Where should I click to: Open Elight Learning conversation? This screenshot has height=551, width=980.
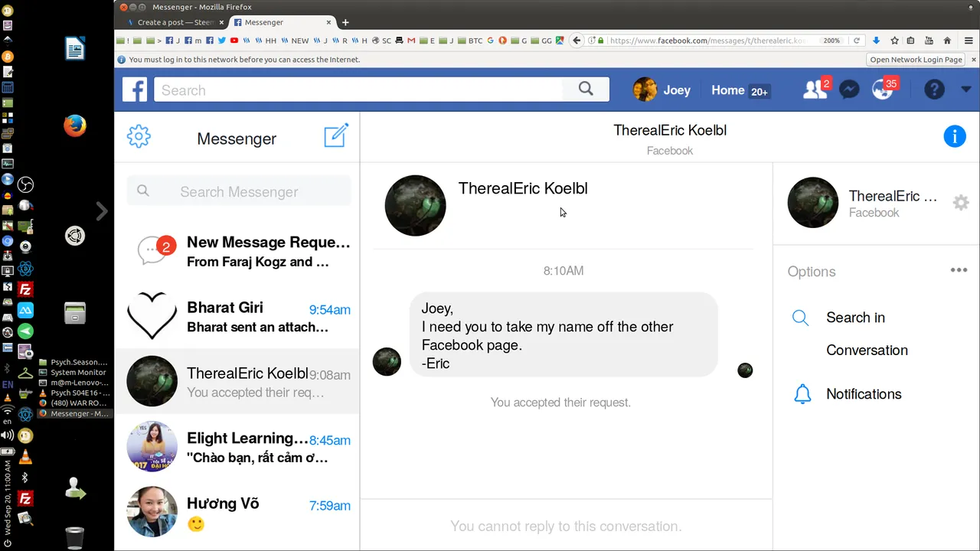click(237, 447)
